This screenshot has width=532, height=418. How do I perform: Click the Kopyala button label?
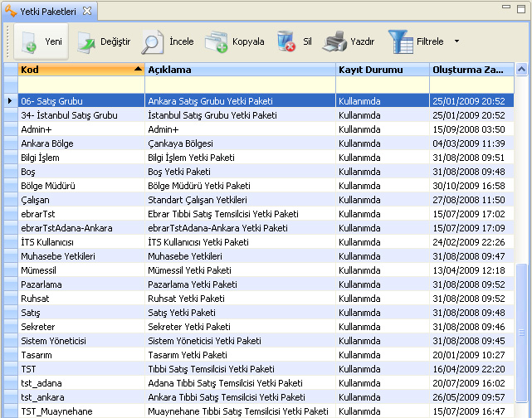point(248,41)
